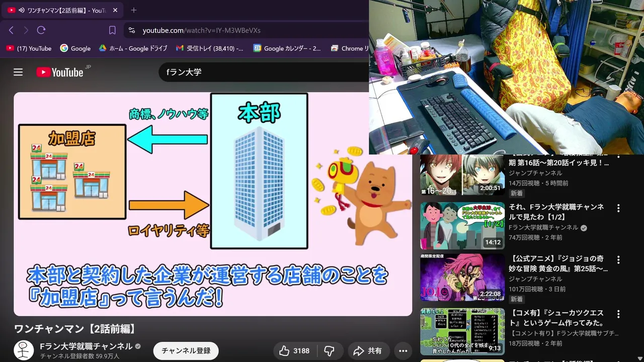Select the ワンチャンマン【2話前編】 YouTube tab

point(62,10)
